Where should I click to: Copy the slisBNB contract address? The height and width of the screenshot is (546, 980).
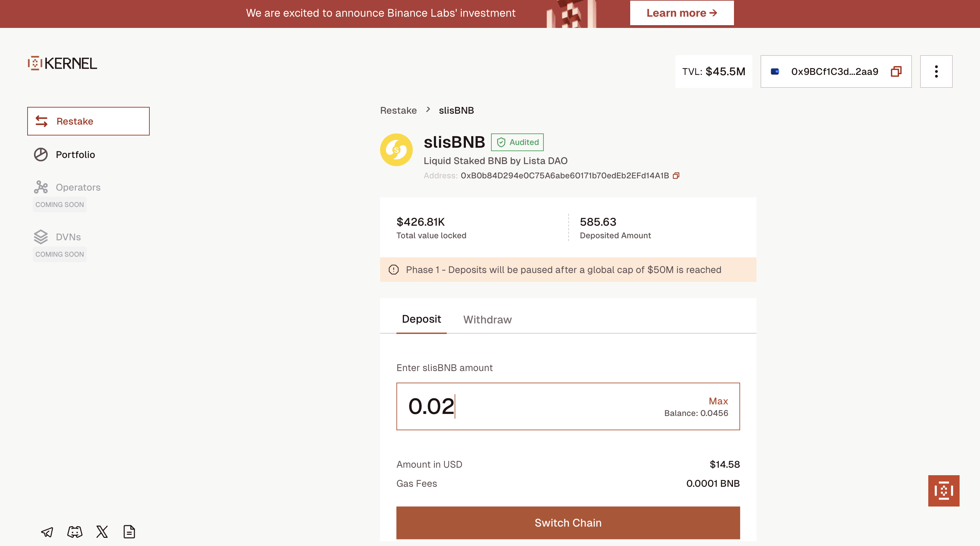(676, 175)
